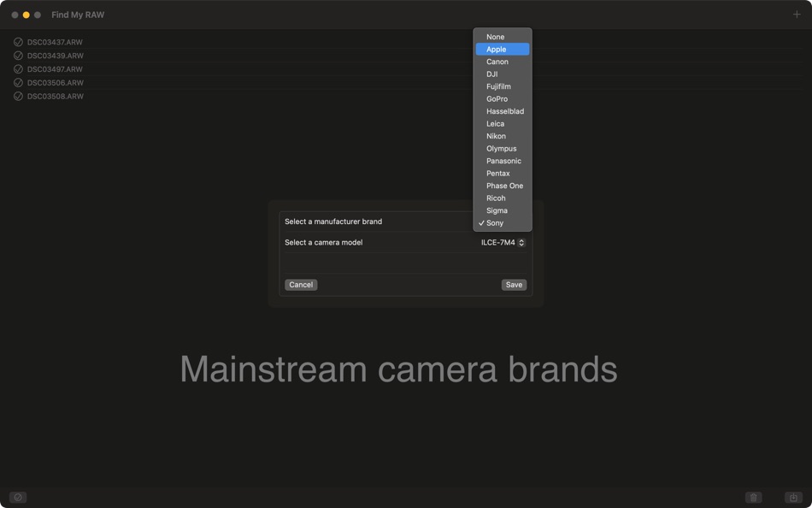Choose None from the brand menu
Viewport: 812px width, 508px height.
pyautogui.click(x=503, y=37)
